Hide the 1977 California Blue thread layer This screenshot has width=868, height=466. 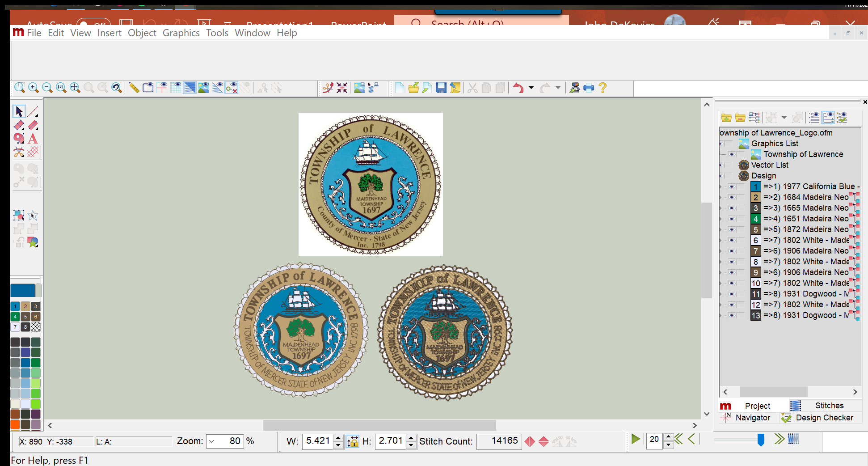732,186
